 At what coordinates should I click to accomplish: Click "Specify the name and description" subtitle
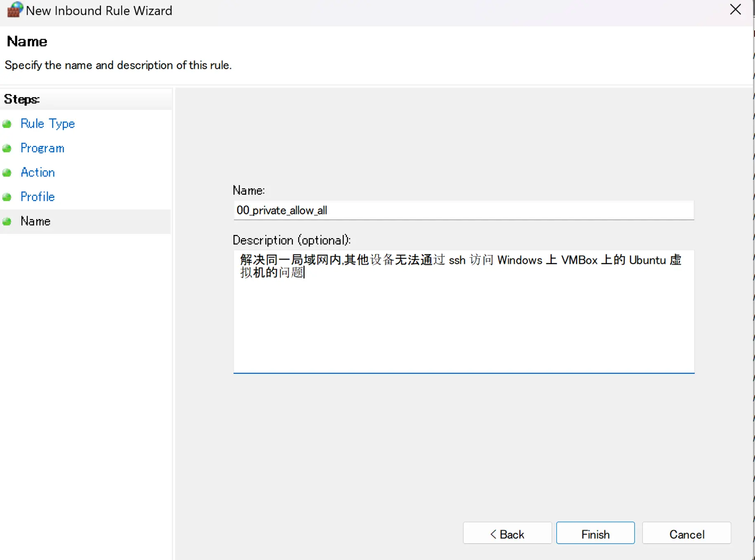(118, 65)
